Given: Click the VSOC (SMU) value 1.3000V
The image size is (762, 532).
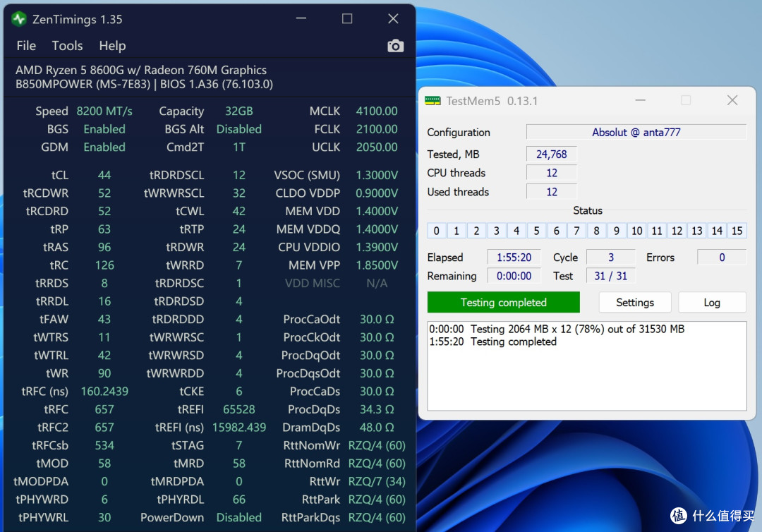Looking at the screenshot, I should click(x=377, y=175).
